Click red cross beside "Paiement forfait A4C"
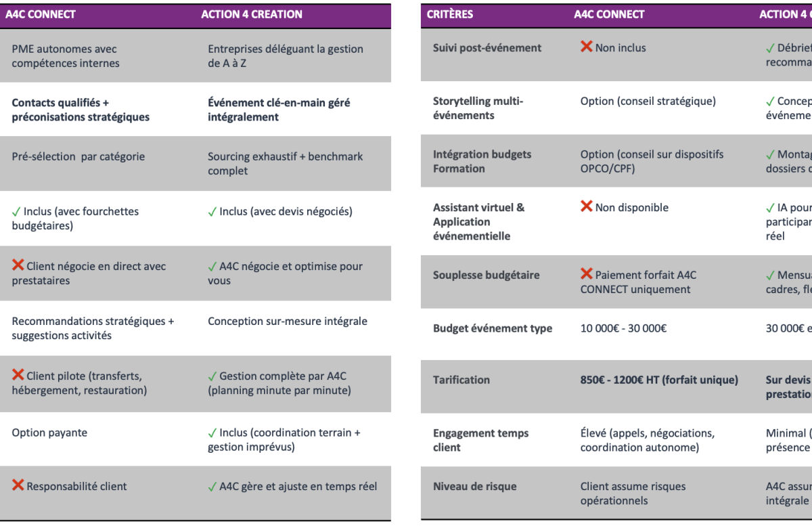This screenshot has width=812, height=528. coord(586,274)
